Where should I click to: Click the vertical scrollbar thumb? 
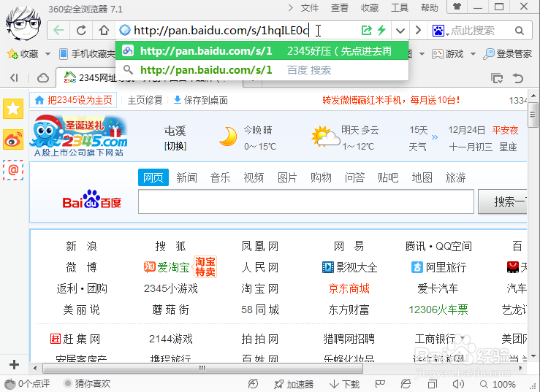[533, 115]
